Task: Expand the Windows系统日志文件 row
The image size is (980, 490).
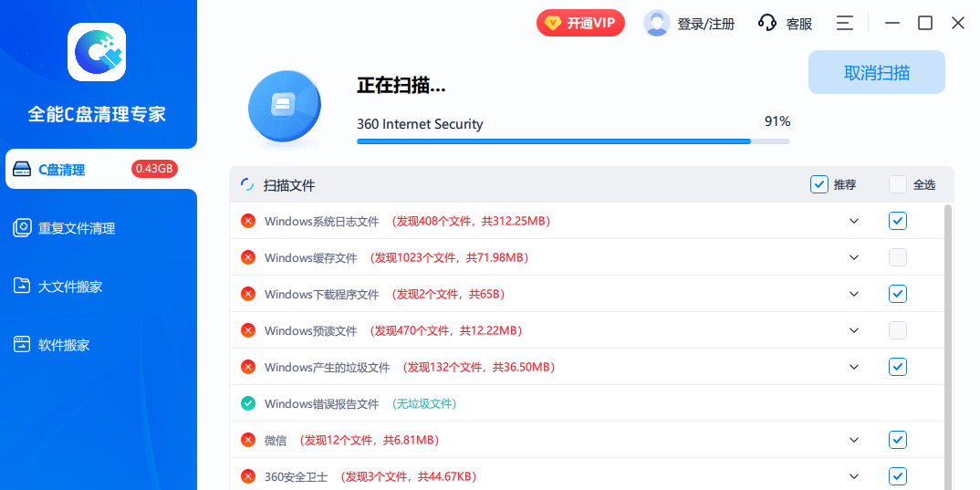Action: [x=854, y=221]
